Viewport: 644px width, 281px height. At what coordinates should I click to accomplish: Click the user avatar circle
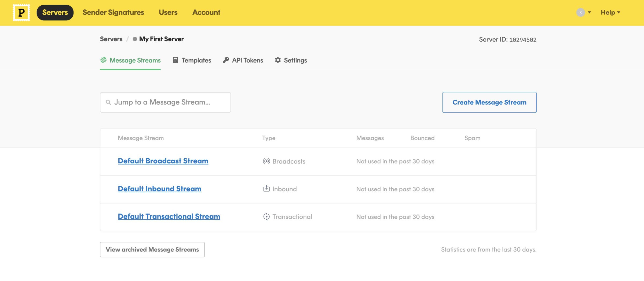pos(580,12)
